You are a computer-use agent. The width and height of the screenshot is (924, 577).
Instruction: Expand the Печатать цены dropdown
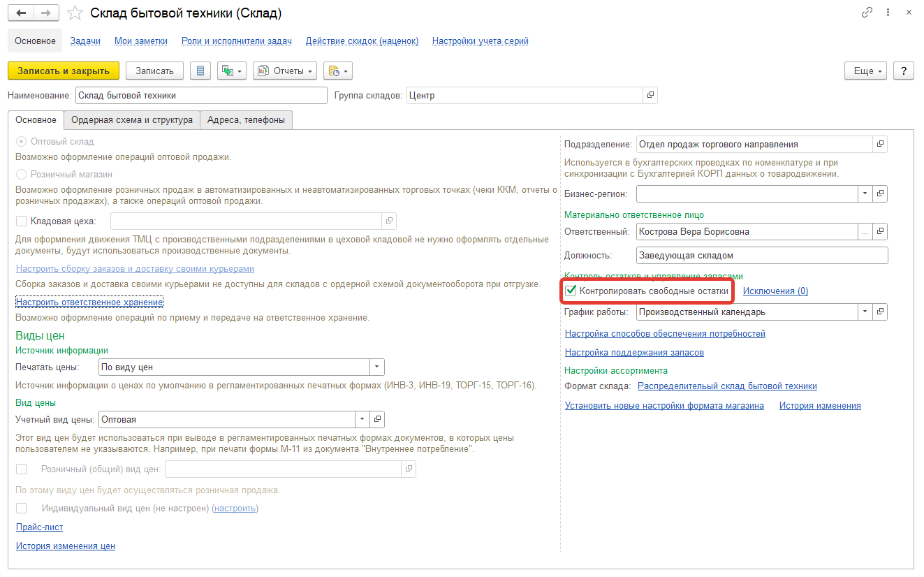[377, 367]
